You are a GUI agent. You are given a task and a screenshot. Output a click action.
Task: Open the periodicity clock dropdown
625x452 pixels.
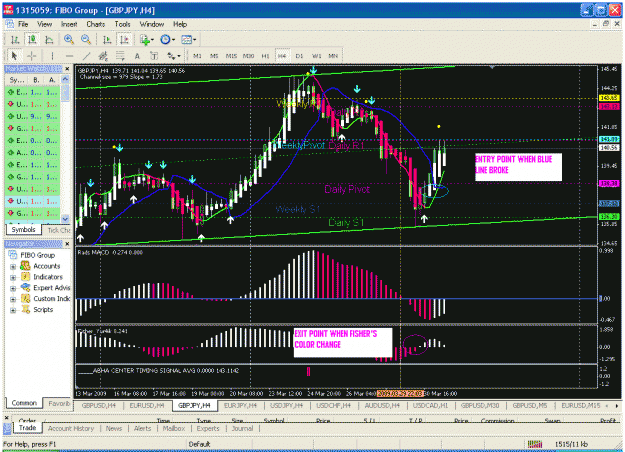tap(167, 39)
